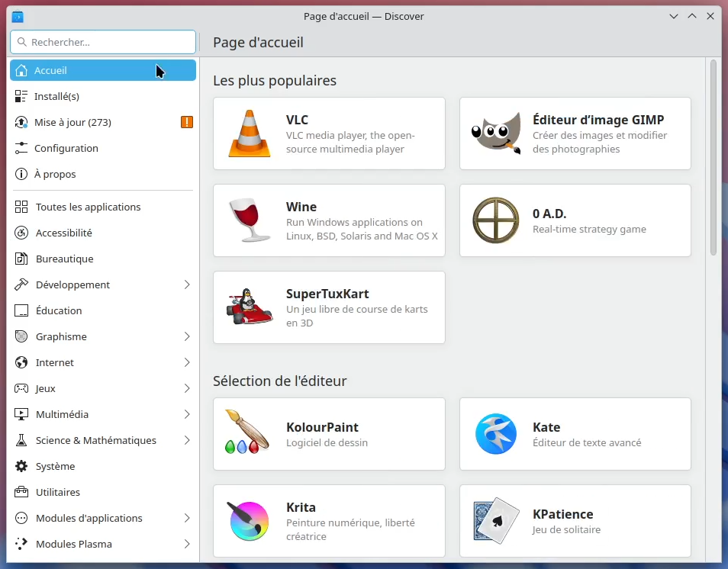Expand the Graphisme category chevron
The image size is (728, 569).
tap(187, 336)
